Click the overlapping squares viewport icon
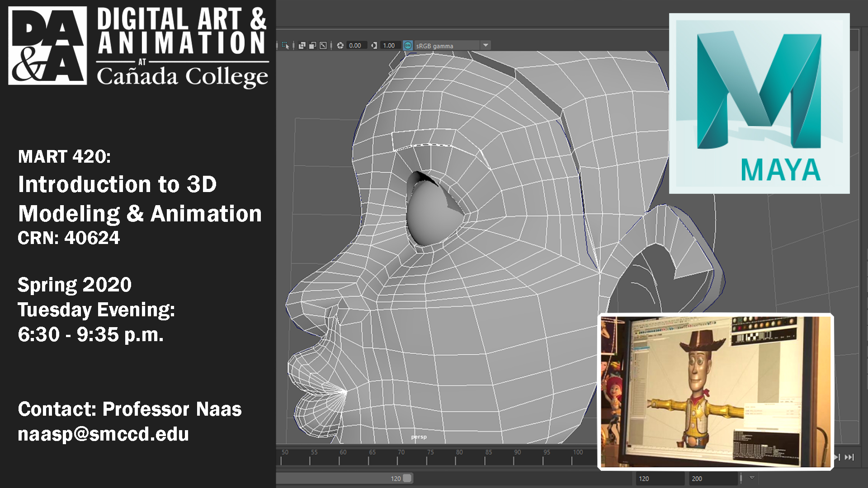This screenshot has height=488, width=868. point(302,45)
